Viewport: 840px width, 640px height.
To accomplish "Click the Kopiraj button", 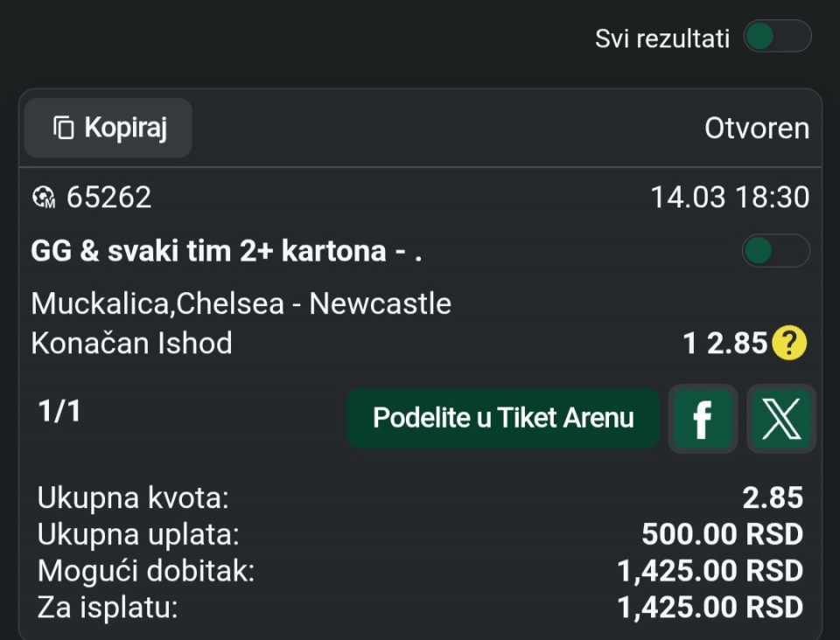I will [108, 129].
